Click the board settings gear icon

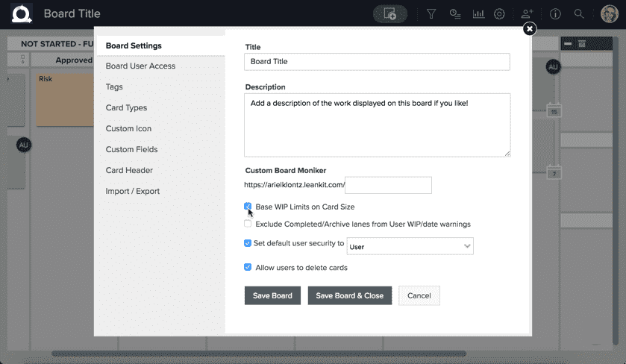click(499, 13)
